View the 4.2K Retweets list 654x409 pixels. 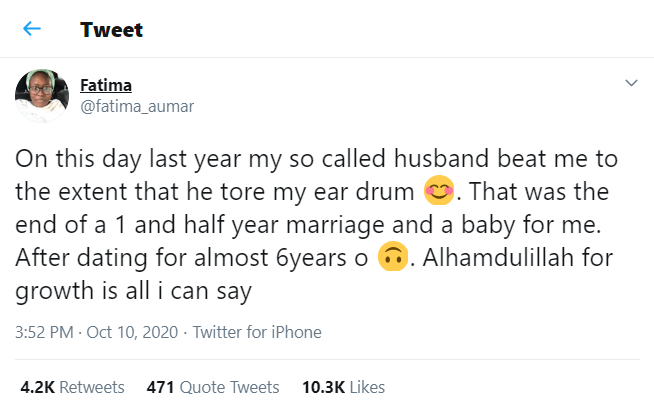(x=72, y=387)
